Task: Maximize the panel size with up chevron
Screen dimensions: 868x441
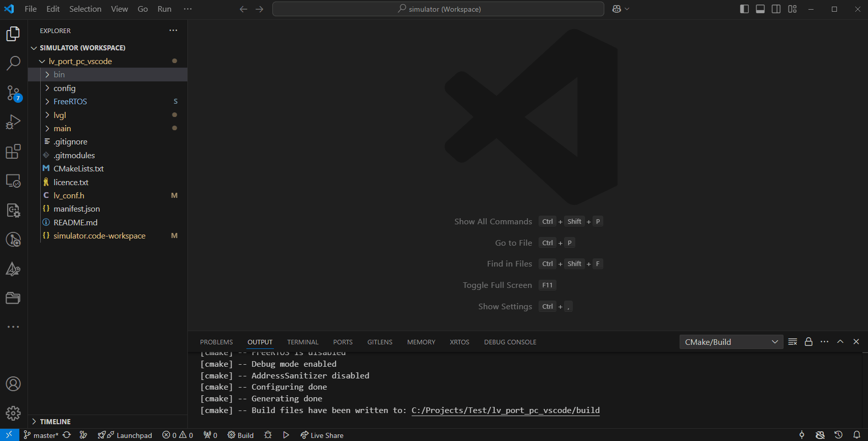Action: [x=841, y=342]
